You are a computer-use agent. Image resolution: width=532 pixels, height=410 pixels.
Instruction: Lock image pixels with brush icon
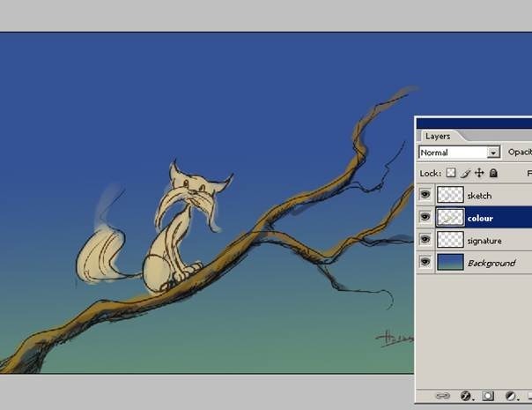coord(466,174)
